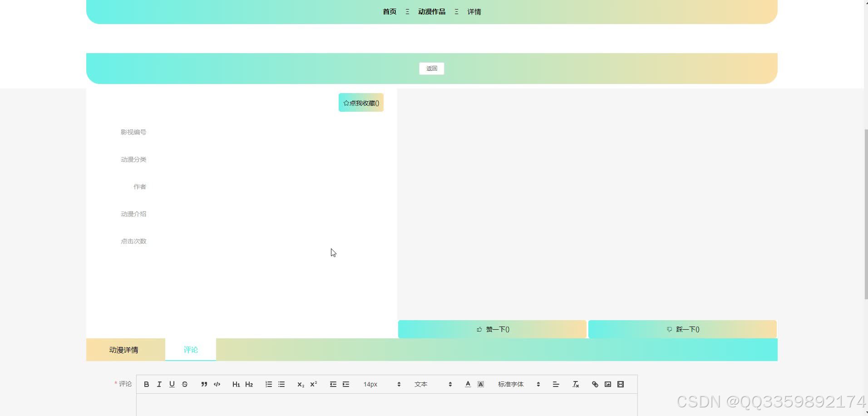Click the 动漫分类 label
This screenshot has width=868, height=416.
pos(133,159)
